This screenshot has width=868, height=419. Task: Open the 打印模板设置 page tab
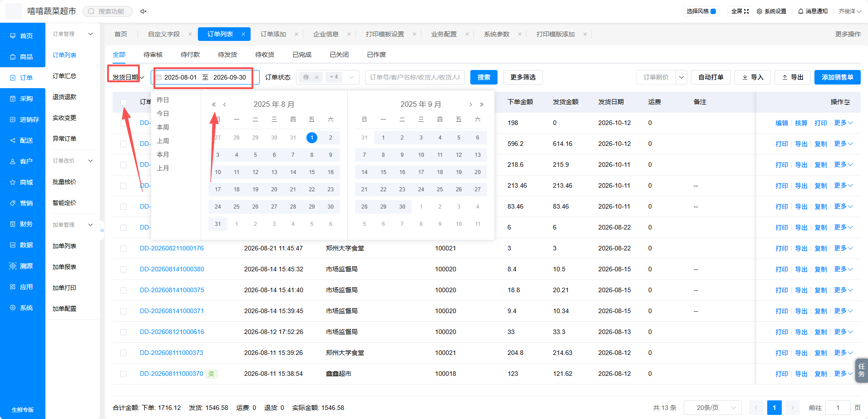pos(385,34)
